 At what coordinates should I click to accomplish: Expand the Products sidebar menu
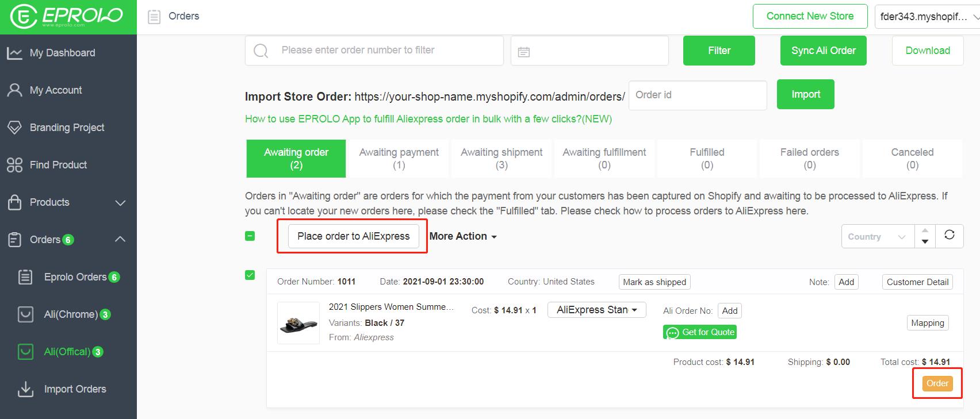(x=120, y=202)
